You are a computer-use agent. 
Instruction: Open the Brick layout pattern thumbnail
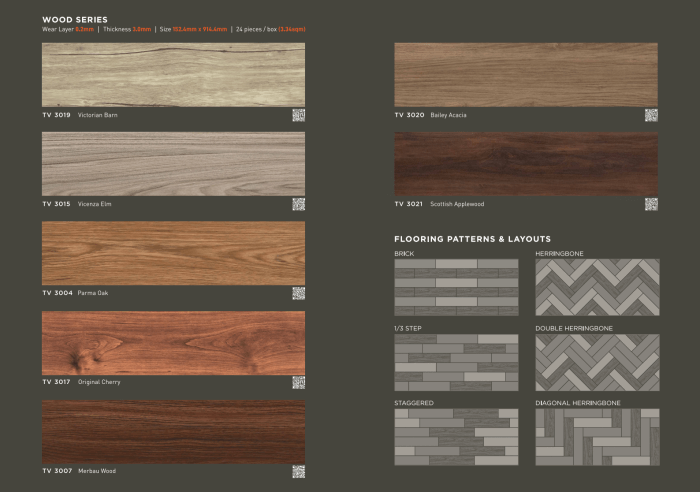[x=456, y=288]
